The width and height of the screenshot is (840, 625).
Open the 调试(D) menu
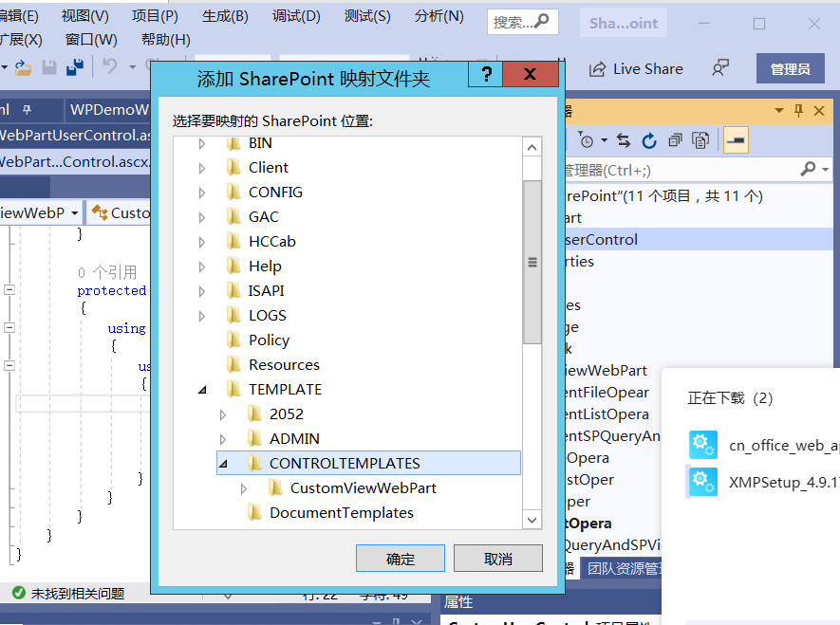296,16
